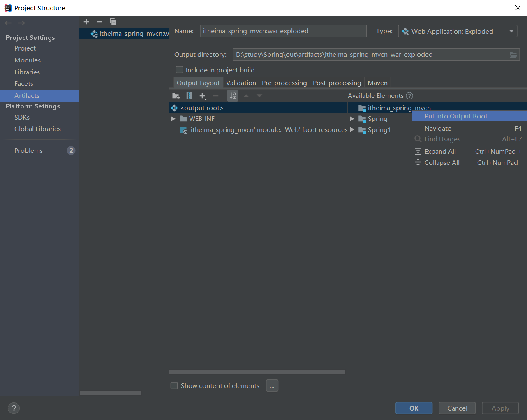
Task: Open the Available Elements help icon
Action: (x=409, y=96)
